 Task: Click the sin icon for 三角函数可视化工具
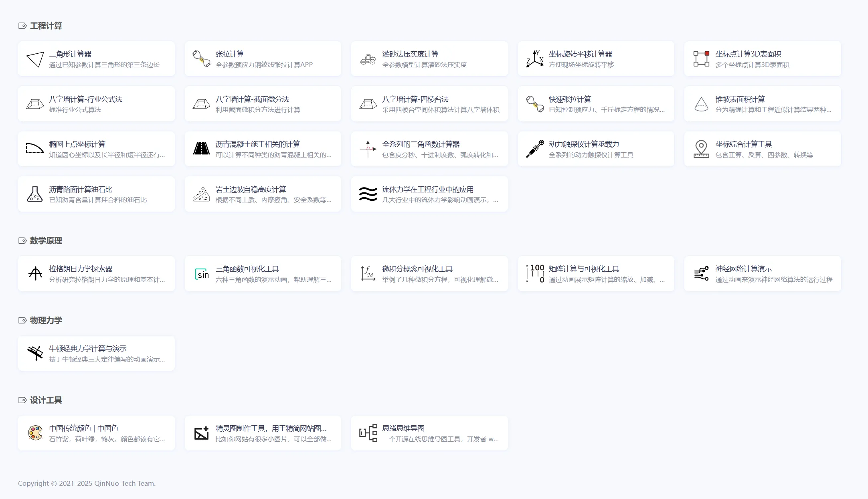pos(201,274)
